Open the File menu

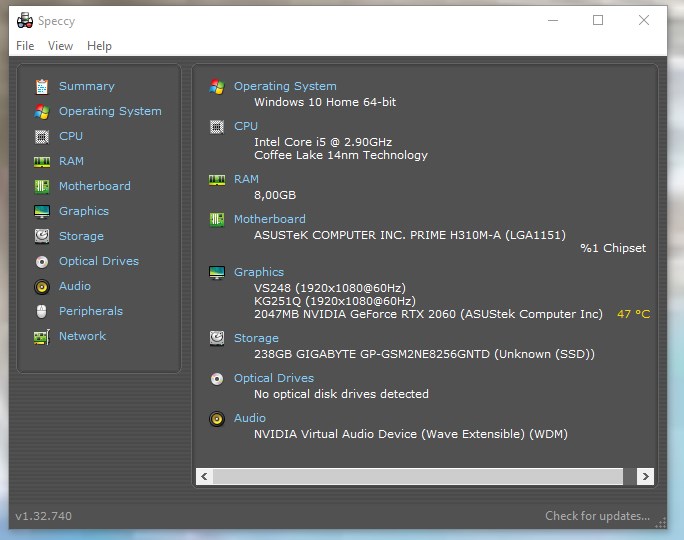click(25, 46)
